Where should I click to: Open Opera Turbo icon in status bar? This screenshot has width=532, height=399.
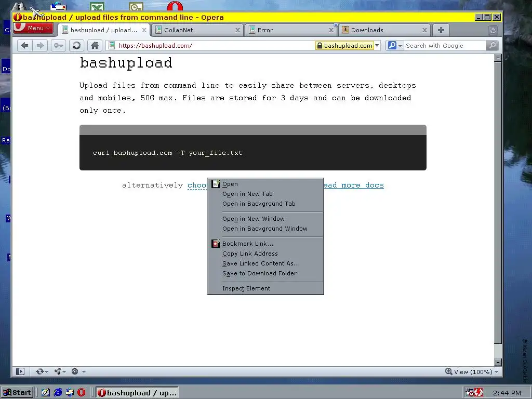75,371
